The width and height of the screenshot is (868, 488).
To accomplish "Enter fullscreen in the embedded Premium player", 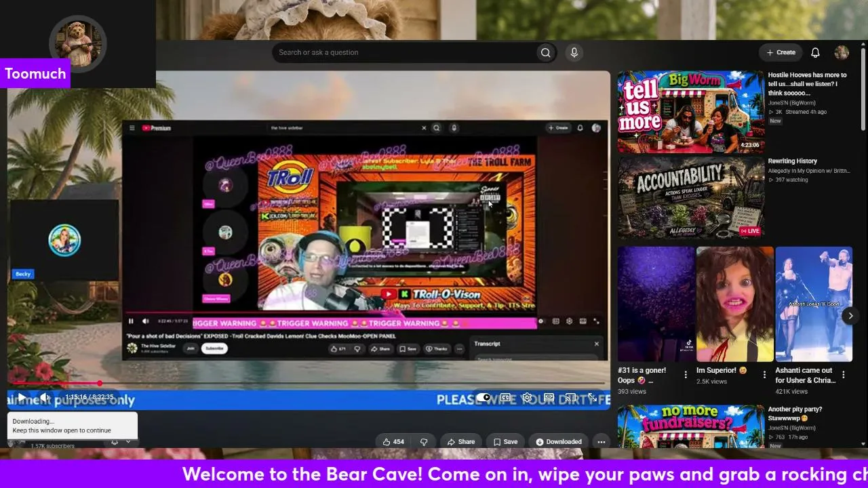I will [x=597, y=321].
